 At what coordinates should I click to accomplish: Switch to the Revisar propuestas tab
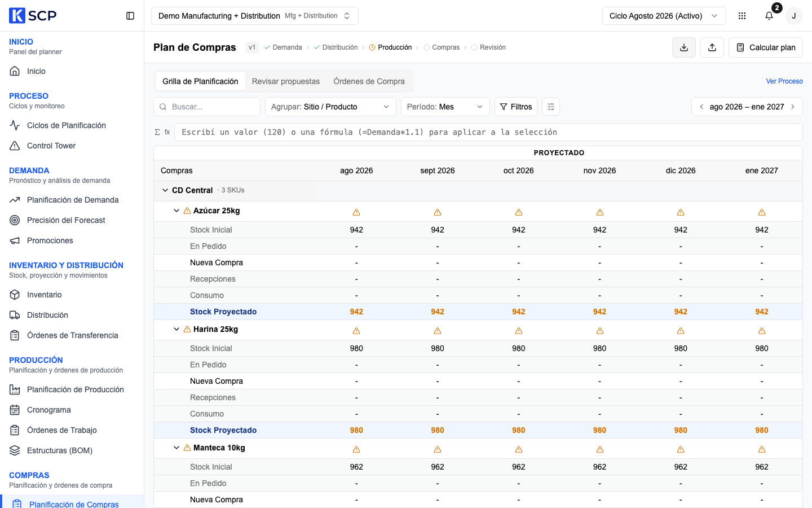pyautogui.click(x=286, y=81)
